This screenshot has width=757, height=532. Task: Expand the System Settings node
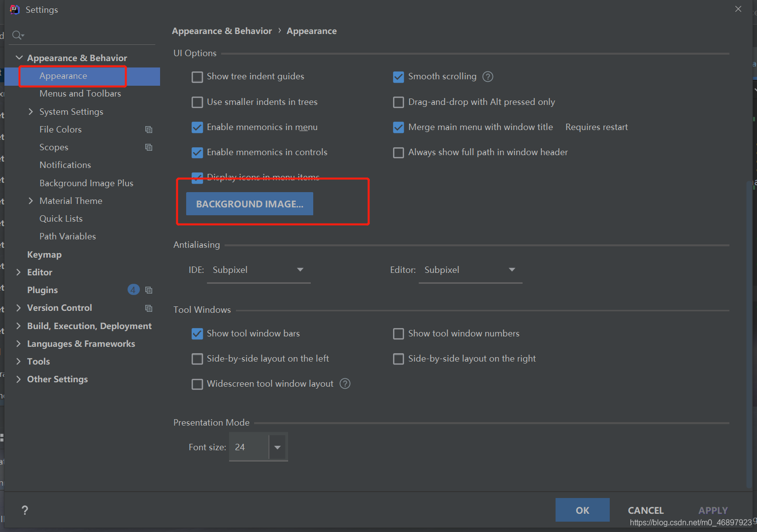pyautogui.click(x=31, y=112)
